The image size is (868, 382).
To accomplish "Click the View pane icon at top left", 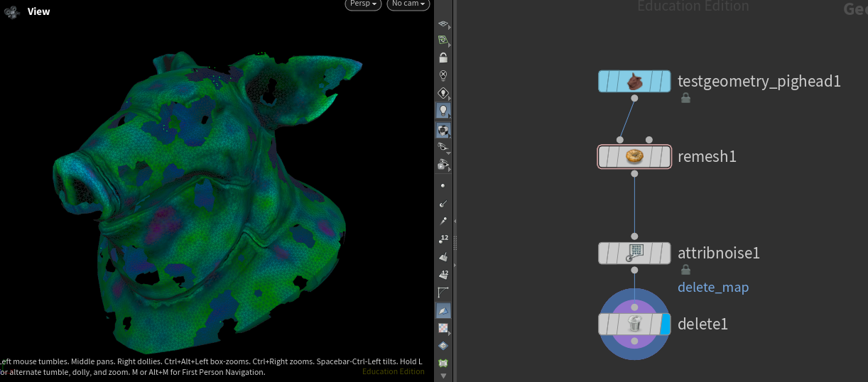I will point(12,11).
